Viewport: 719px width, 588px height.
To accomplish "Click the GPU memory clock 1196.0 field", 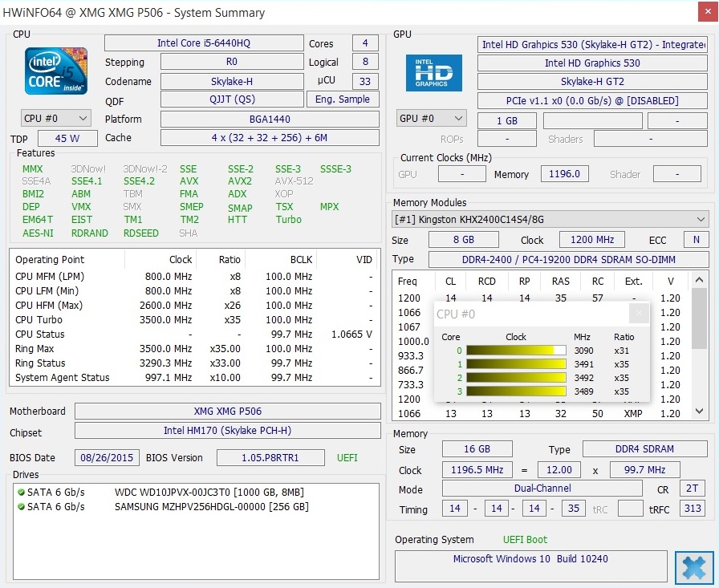I will click(x=564, y=174).
